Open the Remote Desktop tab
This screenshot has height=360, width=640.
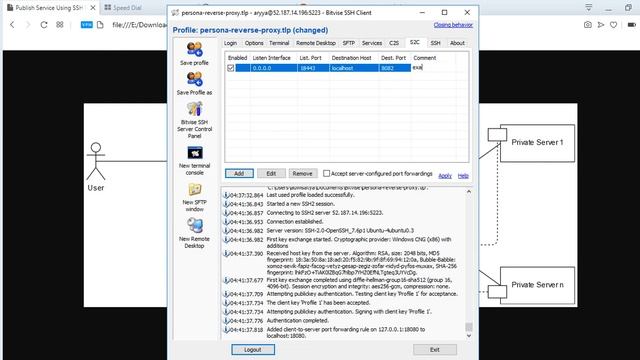(x=316, y=43)
